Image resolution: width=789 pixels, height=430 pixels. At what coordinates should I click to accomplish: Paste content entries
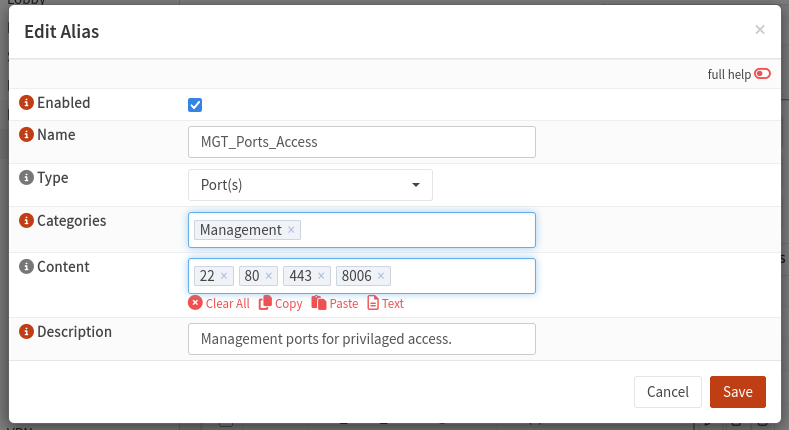tap(335, 303)
